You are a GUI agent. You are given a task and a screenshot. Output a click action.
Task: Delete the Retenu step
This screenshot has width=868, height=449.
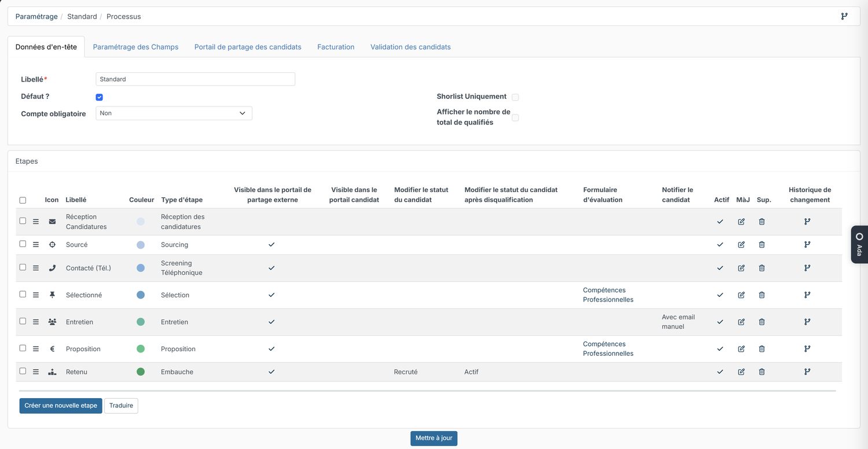click(x=762, y=372)
